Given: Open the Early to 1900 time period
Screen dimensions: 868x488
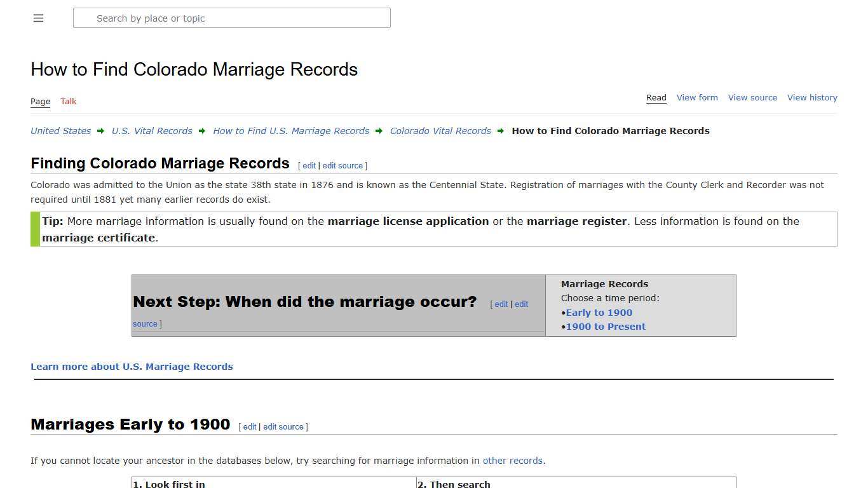Looking at the screenshot, I should click(x=599, y=312).
